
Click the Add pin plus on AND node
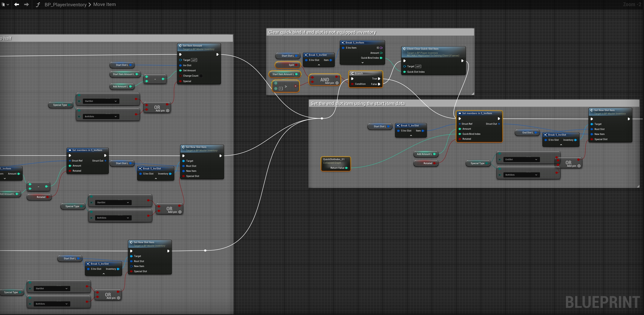pyautogui.click(x=337, y=83)
